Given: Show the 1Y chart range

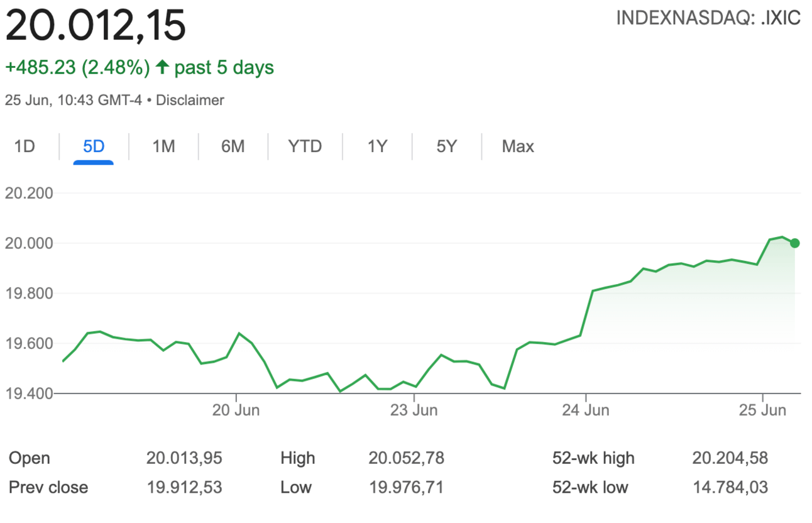Looking at the screenshot, I should pyautogui.click(x=377, y=146).
